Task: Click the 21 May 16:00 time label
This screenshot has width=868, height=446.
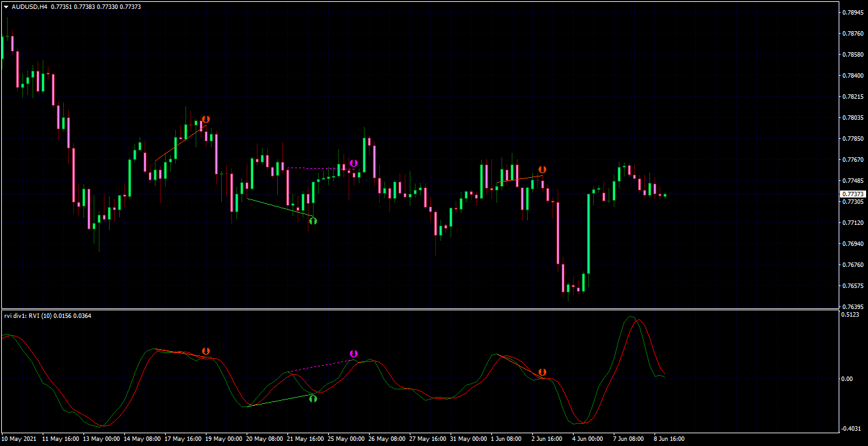Action: [305, 439]
